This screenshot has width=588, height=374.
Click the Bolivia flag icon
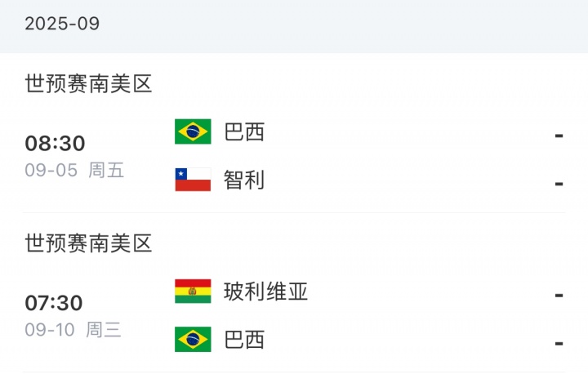point(193,292)
